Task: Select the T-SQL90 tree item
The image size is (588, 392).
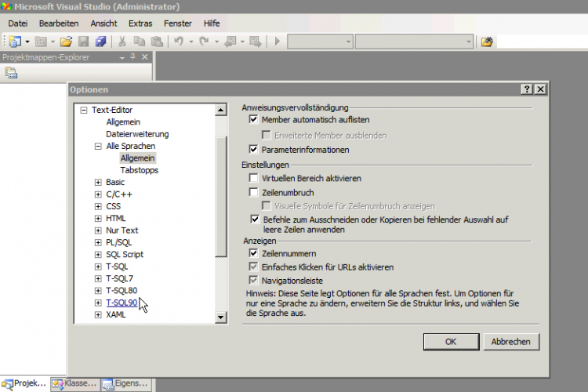Action: click(x=122, y=303)
